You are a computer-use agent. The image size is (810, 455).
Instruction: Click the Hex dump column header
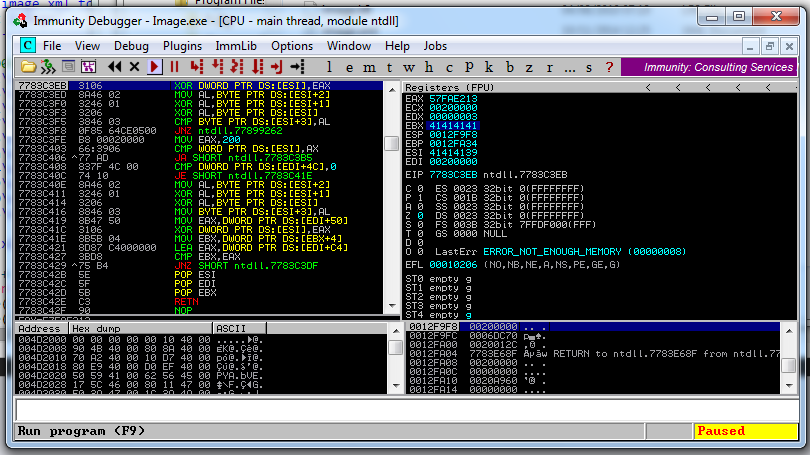tap(141, 328)
